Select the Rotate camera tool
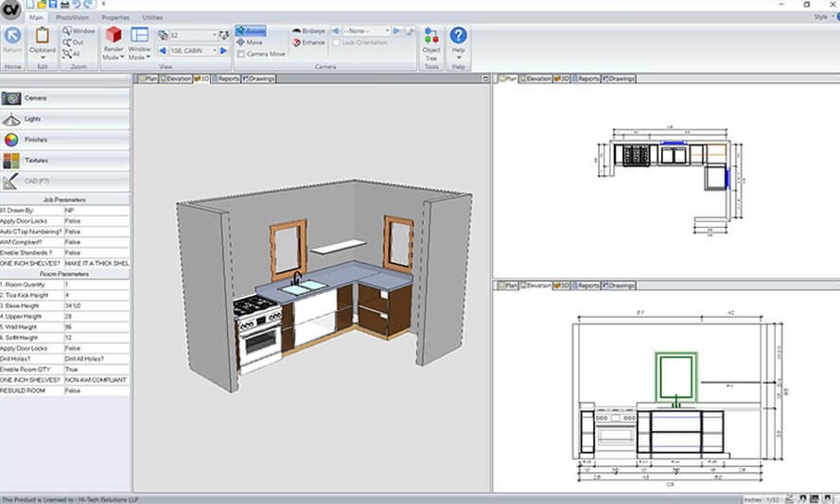Screen dimensions: 840x504 click(x=251, y=31)
